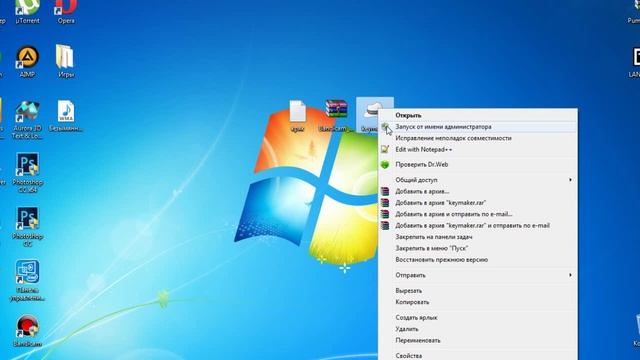Viewport: 640px width, 360px height.
Task: Choose Создать ярлык menu entry
Action: tap(478, 317)
